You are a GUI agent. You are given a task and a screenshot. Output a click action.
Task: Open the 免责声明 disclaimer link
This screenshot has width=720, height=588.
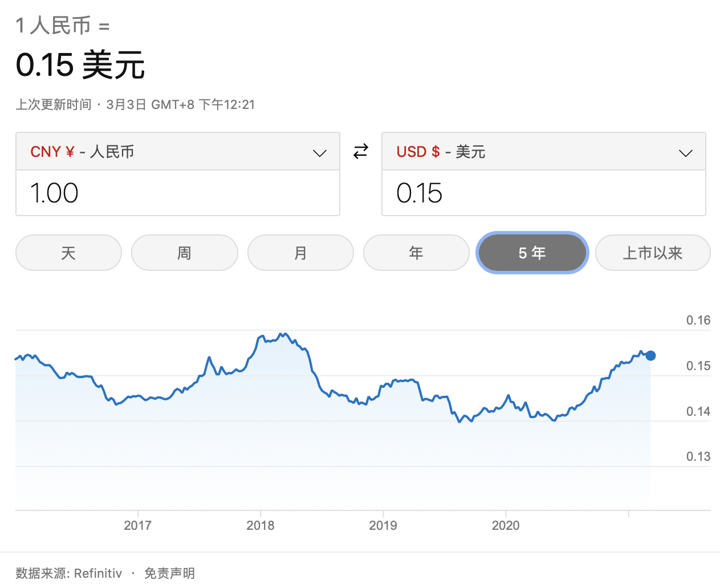pyautogui.click(x=169, y=573)
